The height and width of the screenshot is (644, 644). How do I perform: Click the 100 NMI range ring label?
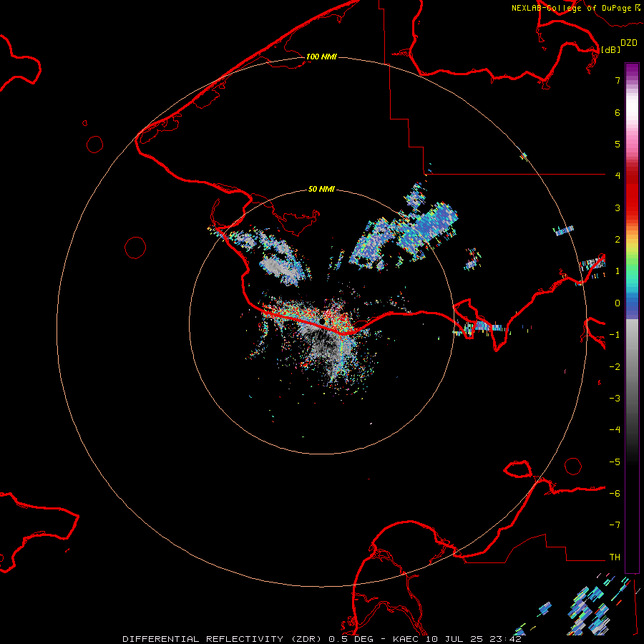(x=321, y=57)
